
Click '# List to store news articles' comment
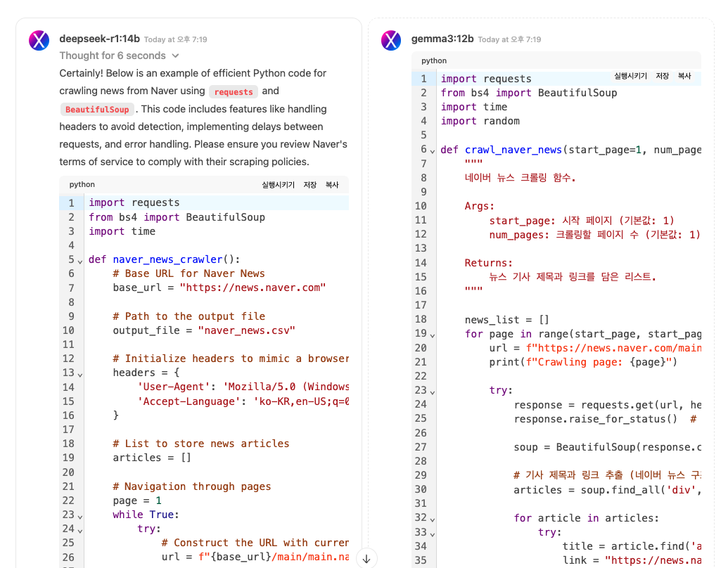(x=201, y=444)
